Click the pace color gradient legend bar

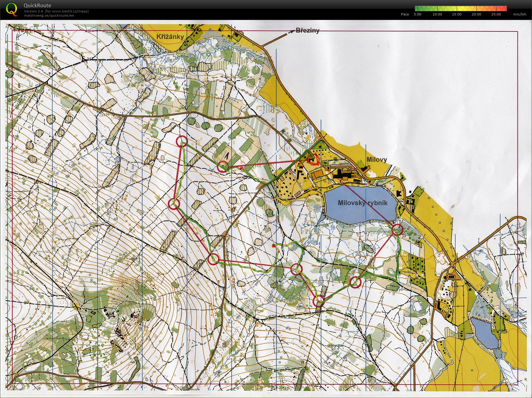pyautogui.click(x=461, y=8)
